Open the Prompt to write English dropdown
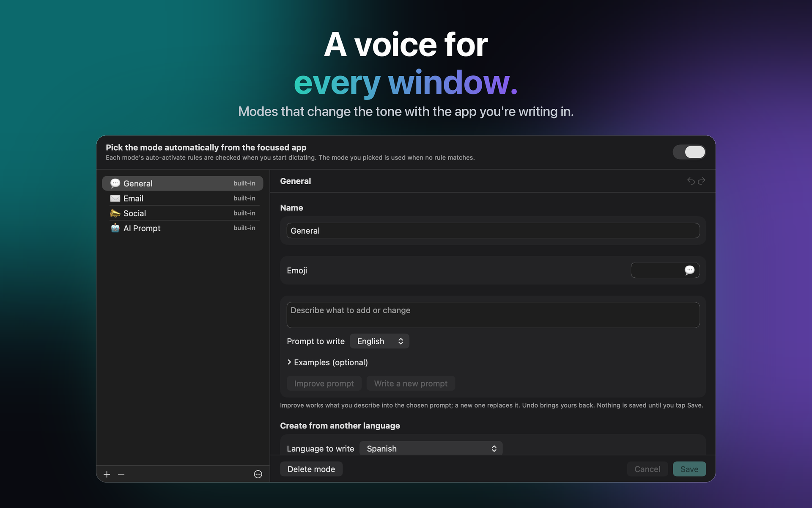This screenshot has height=508, width=812. point(380,341)
